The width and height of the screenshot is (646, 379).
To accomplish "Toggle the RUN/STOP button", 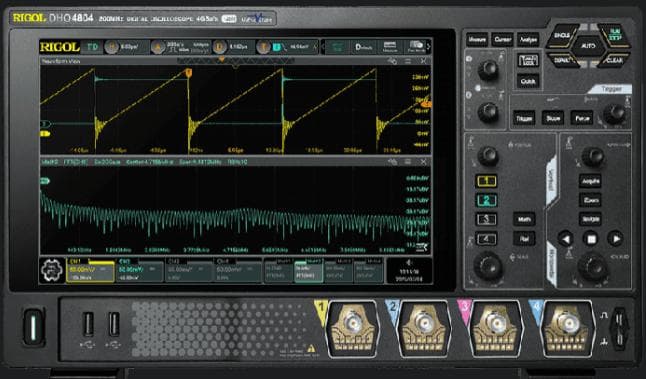I will click(x=614, y=36).
